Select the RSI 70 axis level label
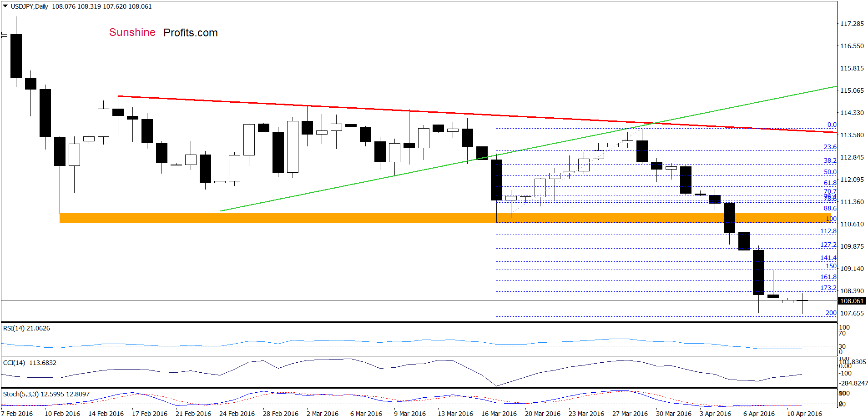 (x=843, y=333)
